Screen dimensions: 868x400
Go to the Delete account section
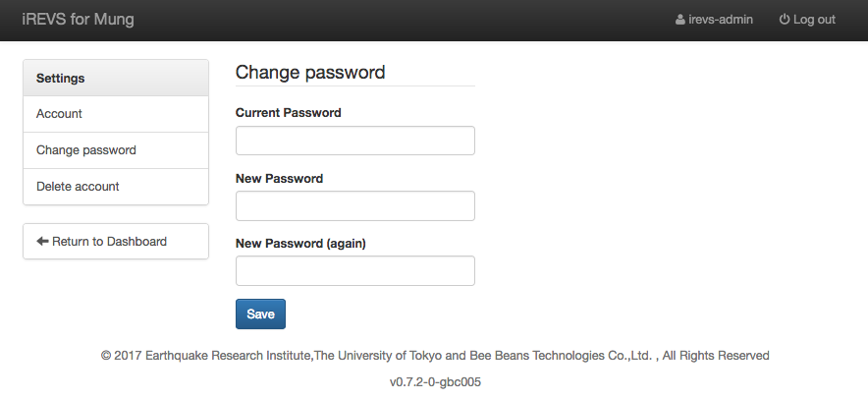pyautogui.click(x=78, y=187)
